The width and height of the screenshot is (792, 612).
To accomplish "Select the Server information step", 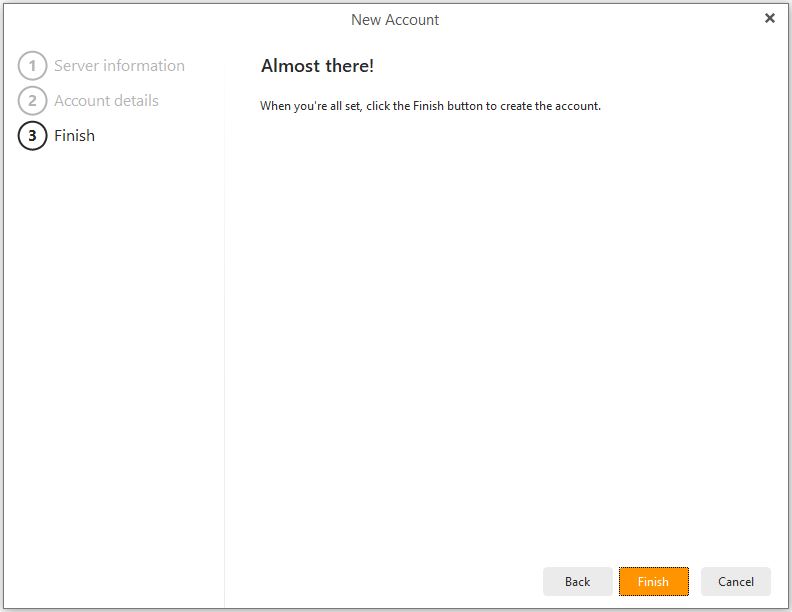I will [119, 66].
